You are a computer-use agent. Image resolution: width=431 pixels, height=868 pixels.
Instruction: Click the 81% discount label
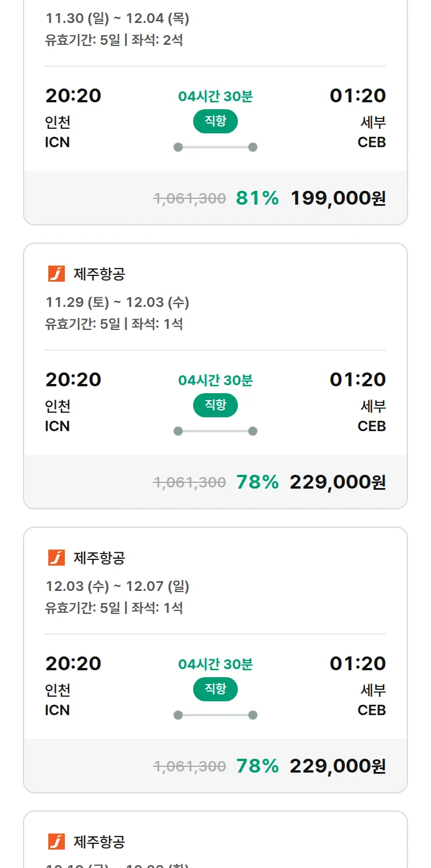[257, 198]
